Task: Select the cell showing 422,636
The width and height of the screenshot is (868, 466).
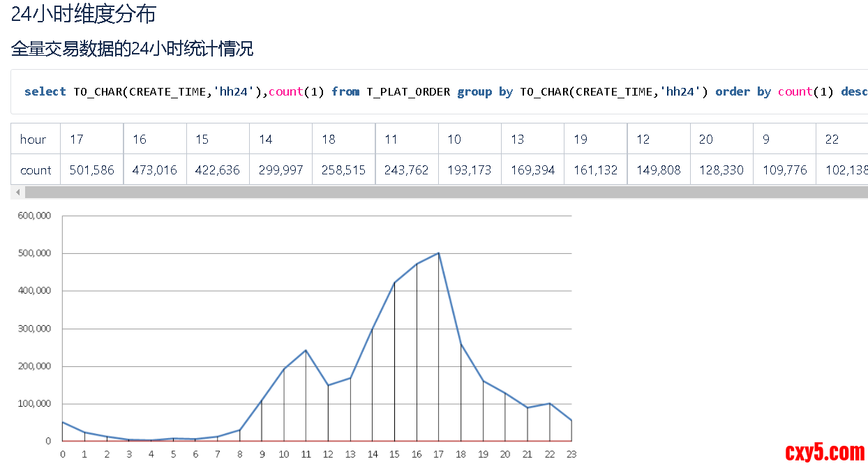Action: 218,170
